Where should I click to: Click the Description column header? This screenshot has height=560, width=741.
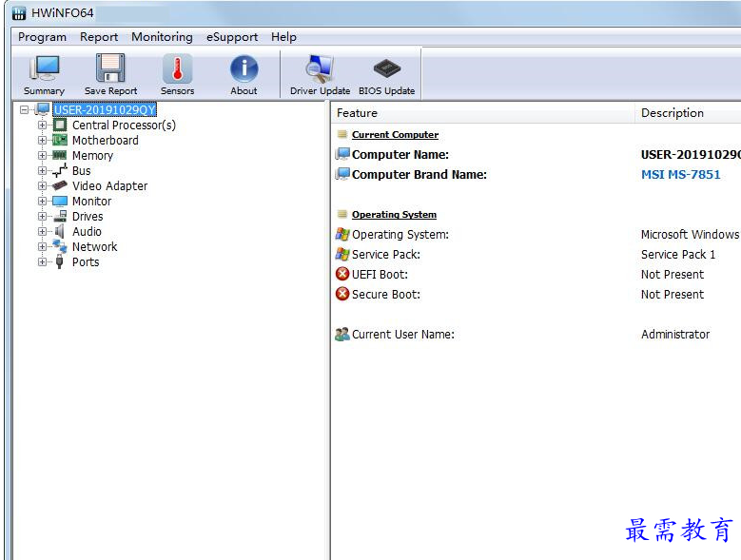(x=688, y=113)
